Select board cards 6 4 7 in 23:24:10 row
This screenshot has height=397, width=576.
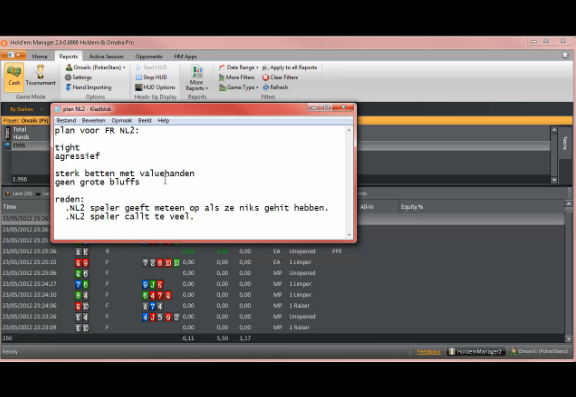[156, 295]
